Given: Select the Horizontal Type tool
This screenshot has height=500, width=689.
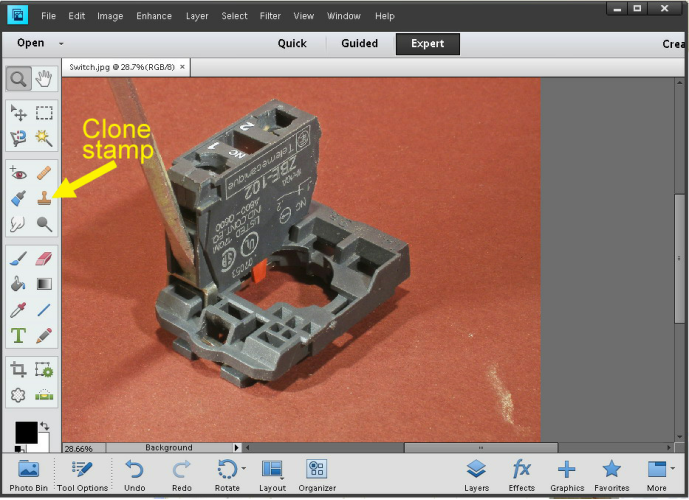Looking at the screenshot, I should pyautogui.click(x=18, y=335).
